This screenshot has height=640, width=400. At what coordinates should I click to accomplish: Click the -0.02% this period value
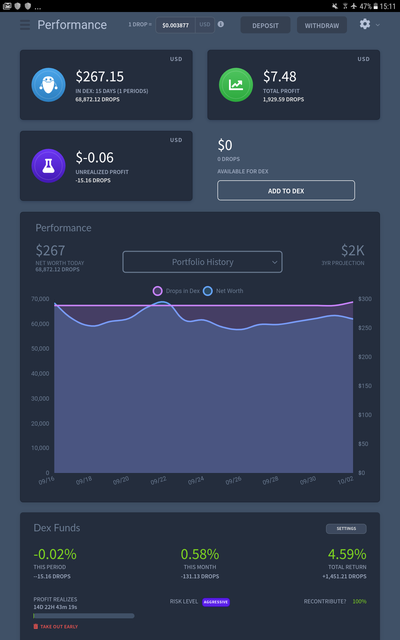tap(55, 554)
